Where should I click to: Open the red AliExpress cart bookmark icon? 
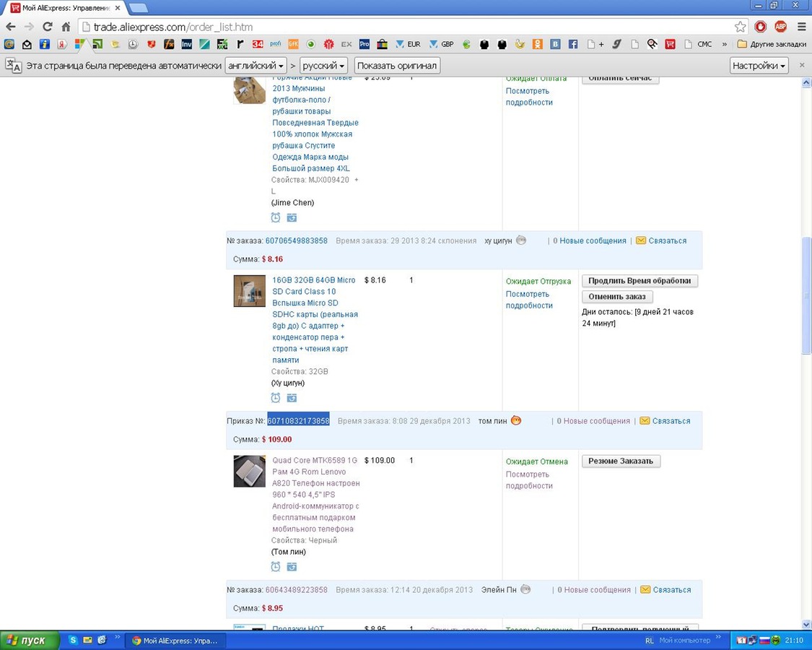[670, 45]
